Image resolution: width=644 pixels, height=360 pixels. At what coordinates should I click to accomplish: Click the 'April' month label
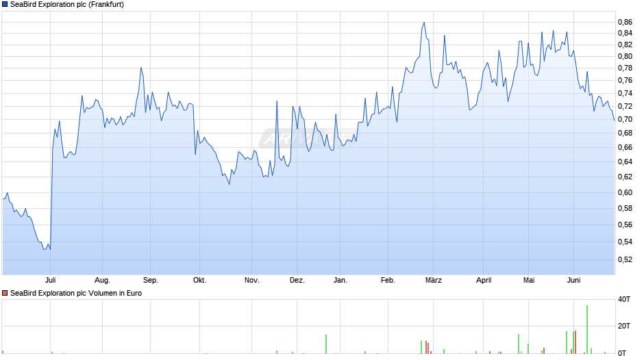click(x=484, y=281)
